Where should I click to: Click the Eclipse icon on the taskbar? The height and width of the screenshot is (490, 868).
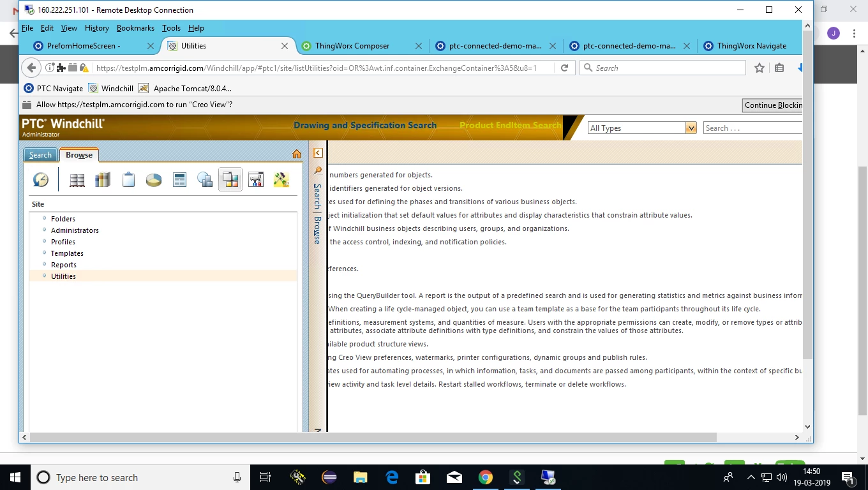click(x=329, y=477)
